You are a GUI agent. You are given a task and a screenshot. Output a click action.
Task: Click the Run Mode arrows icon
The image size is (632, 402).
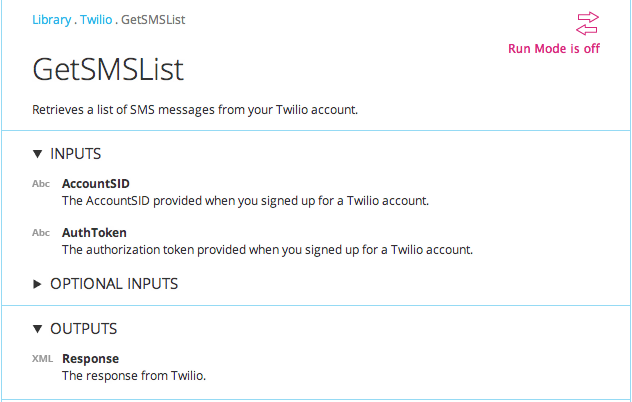coord(587,23)
